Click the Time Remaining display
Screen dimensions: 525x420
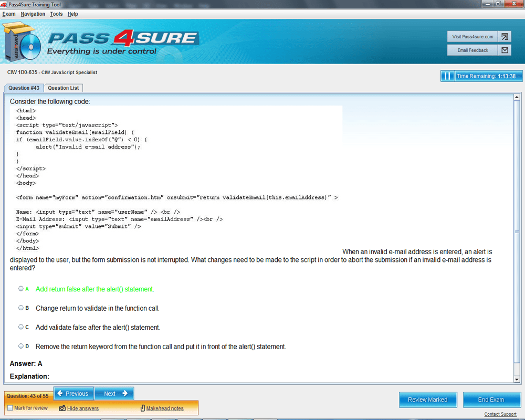point(488,76)
